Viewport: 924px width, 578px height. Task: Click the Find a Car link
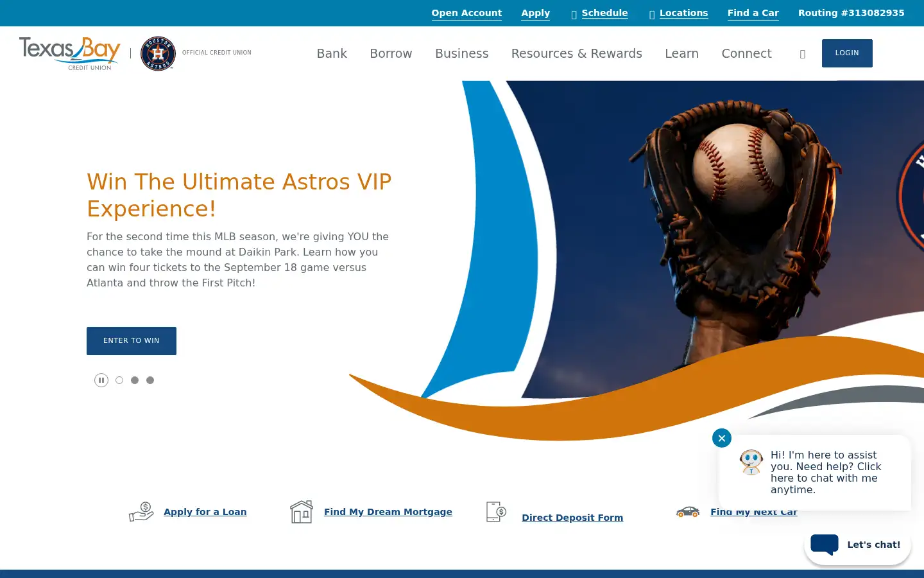click(753, 13)
